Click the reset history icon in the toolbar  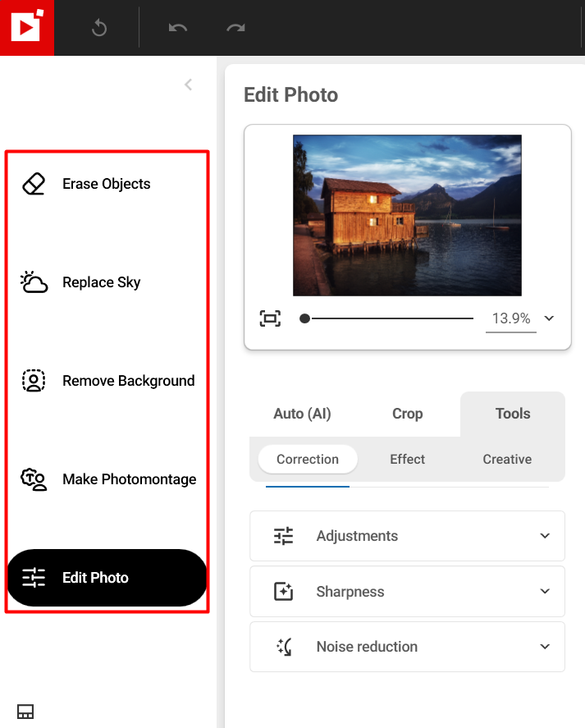(98, 27)
